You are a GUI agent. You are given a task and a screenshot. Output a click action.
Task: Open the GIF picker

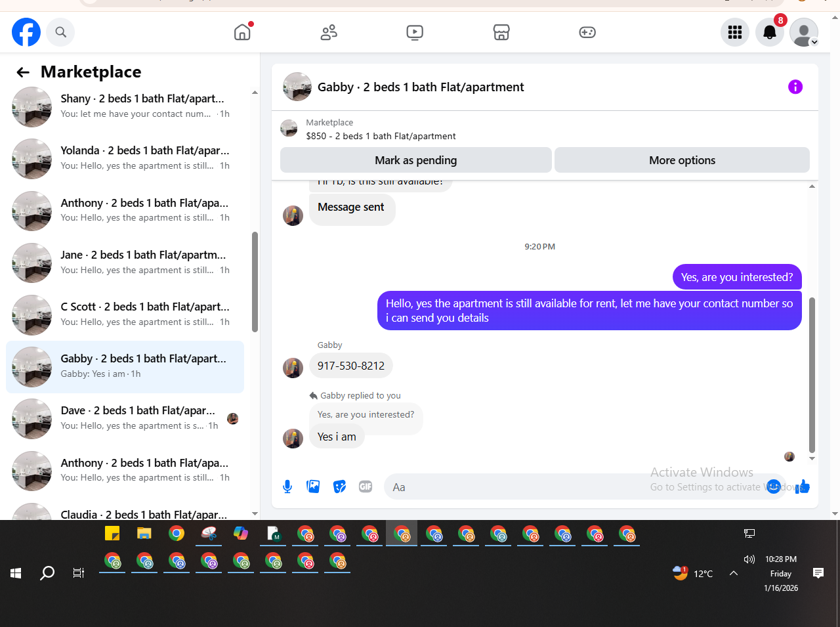pyautogui.click(x=366, y=486)
